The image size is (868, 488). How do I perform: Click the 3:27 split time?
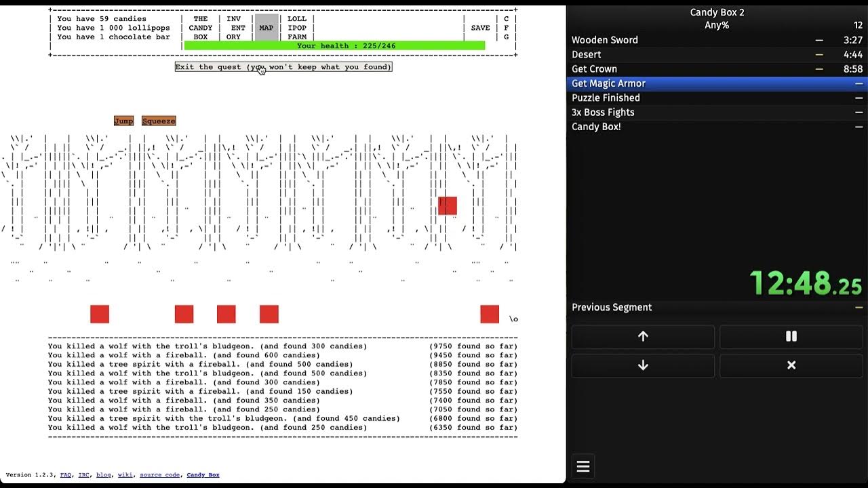coord(853,40)
